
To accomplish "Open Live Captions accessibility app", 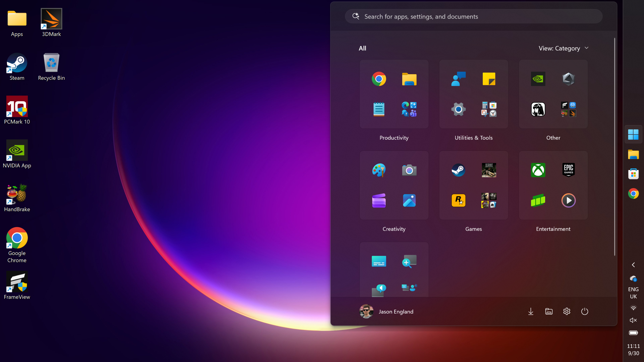I will [379, 261].
